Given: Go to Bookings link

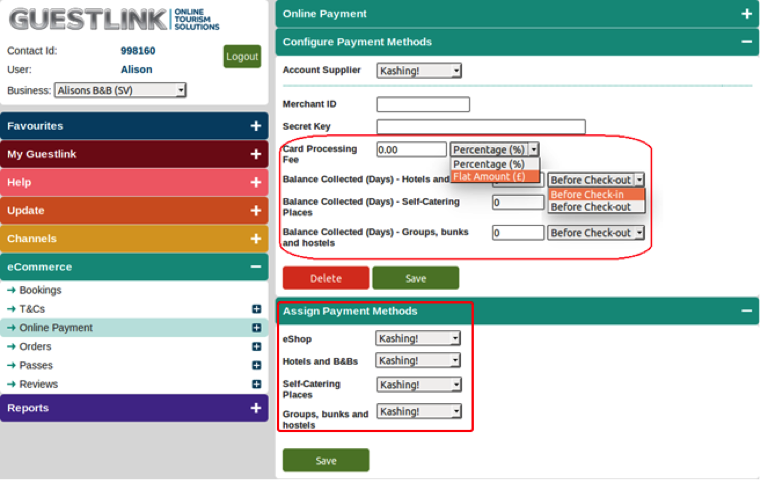Looking at the screenshot, I should (x=40, y=290).
